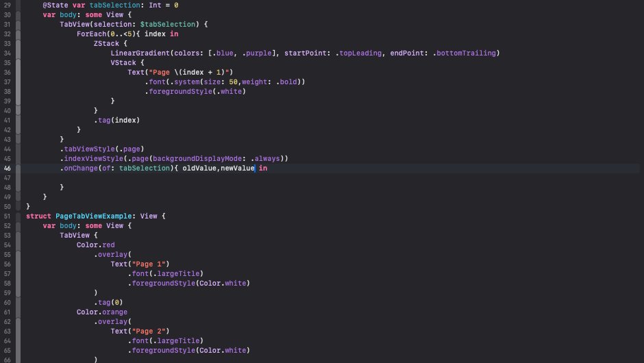Click the backgroundDisplayMode parameter label
644x363 pixels.
(197, 158)
